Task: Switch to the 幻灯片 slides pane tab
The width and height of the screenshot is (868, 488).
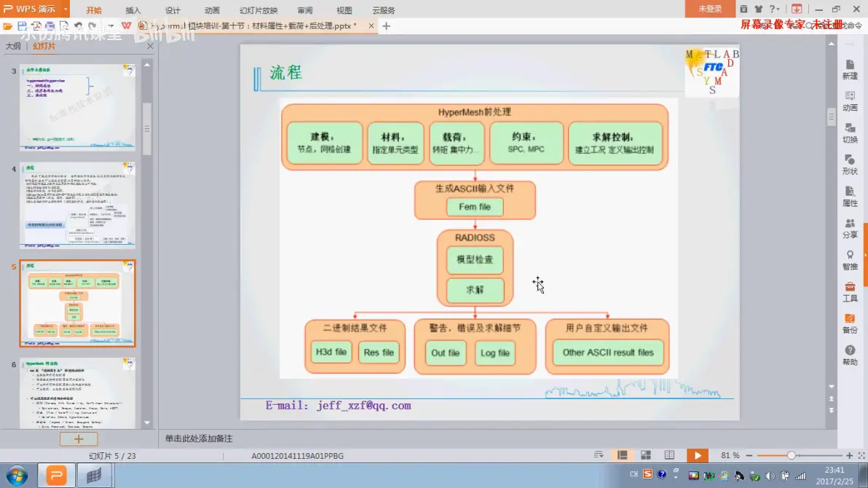Action: tap(44, 46)
